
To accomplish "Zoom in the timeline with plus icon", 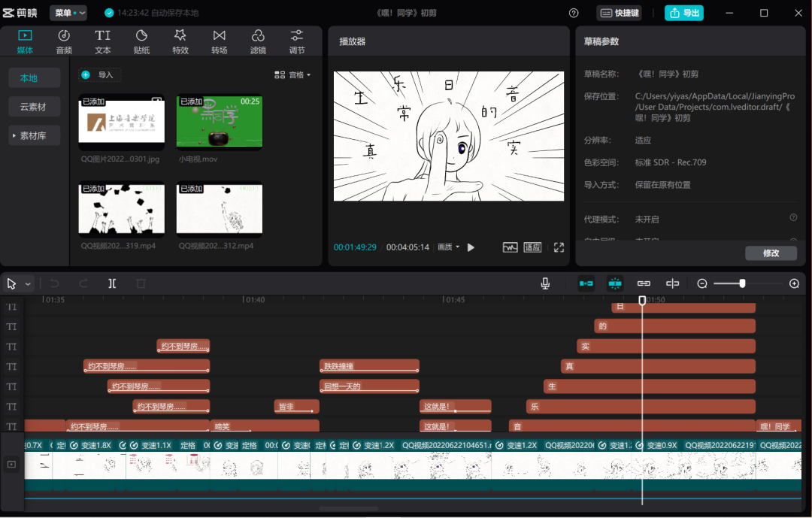I will (x=794, y=283).
